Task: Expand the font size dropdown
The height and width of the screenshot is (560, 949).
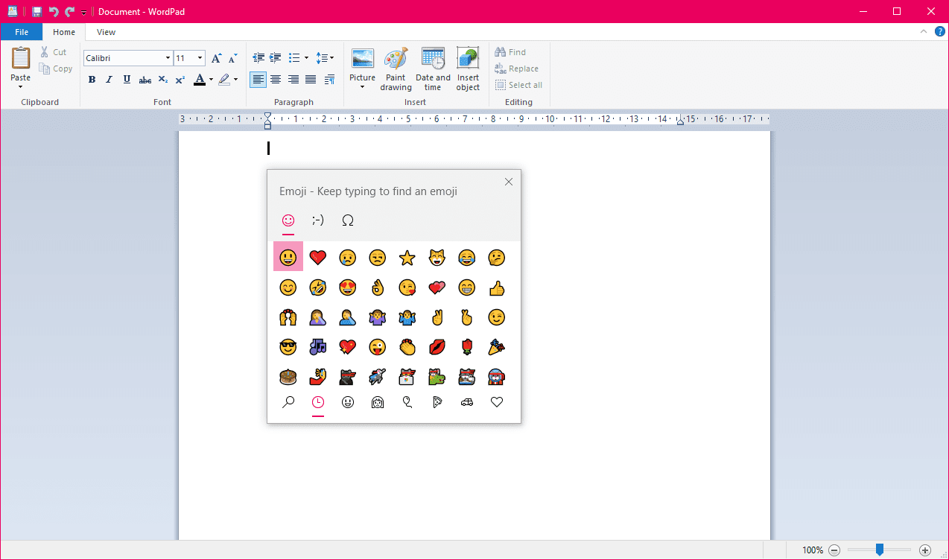Action: click(x=200, y=58)
